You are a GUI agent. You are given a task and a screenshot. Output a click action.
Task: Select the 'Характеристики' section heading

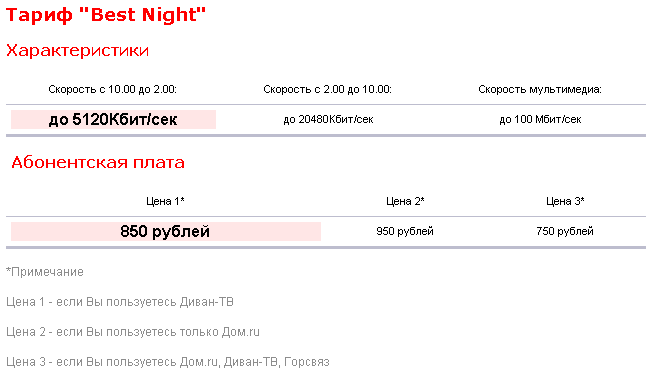78,50
